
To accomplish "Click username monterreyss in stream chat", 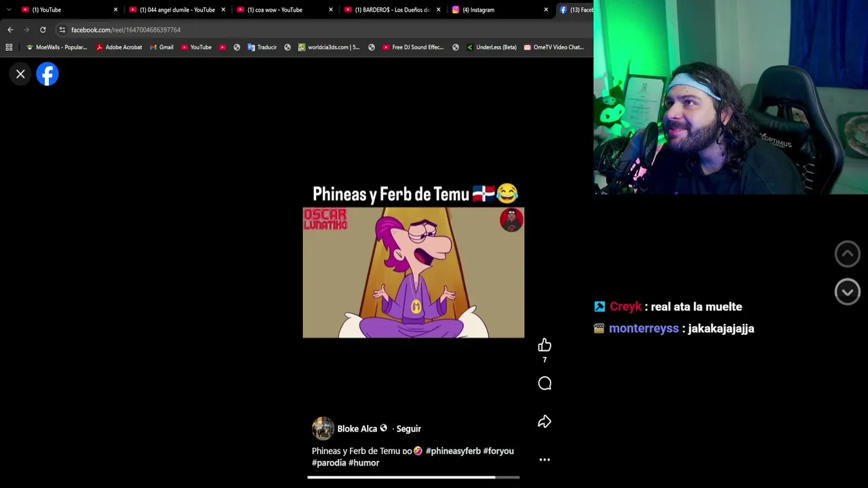I will click(x=644, y=329).
